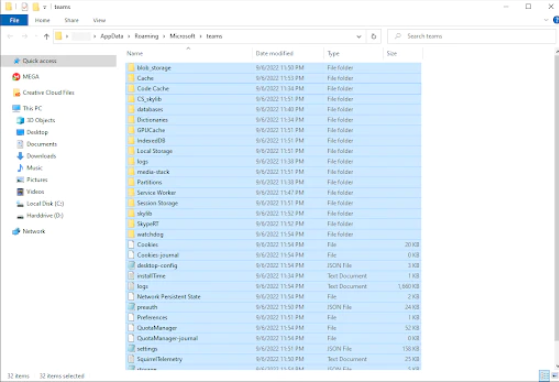This screenshot has height=382, width=559.
Task: Switch to the Share ribbon tab
Action: point(71,20)
